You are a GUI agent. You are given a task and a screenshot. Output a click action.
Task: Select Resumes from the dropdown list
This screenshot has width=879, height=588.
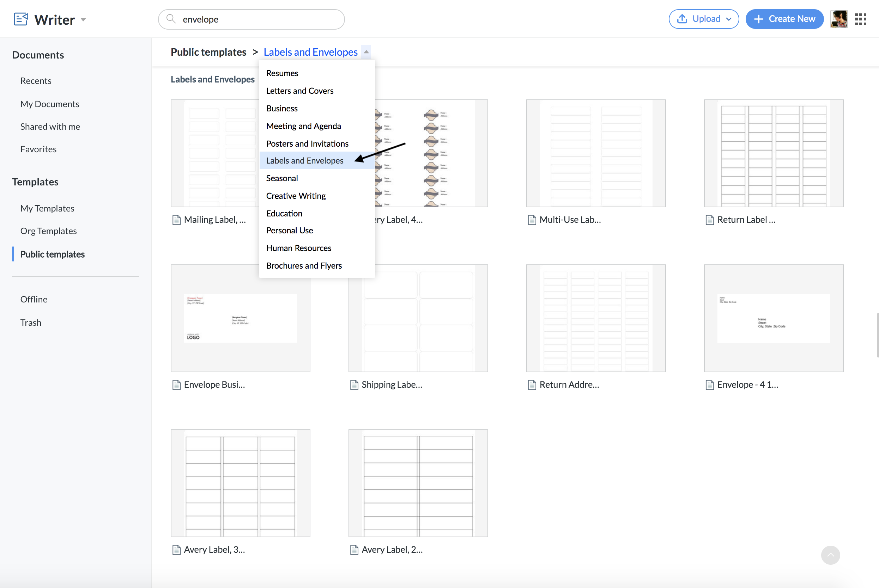tap(282, 73)
